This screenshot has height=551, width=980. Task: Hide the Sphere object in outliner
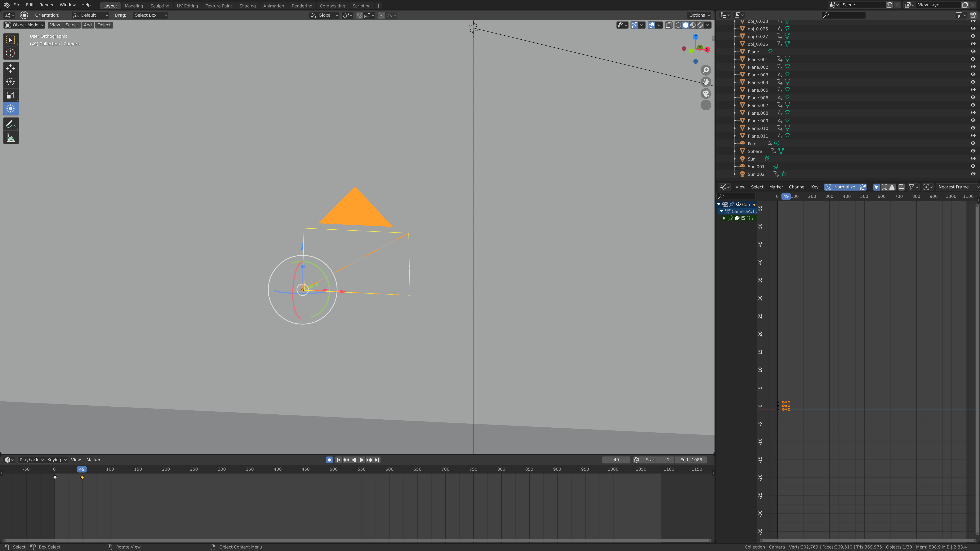[973, 151]
